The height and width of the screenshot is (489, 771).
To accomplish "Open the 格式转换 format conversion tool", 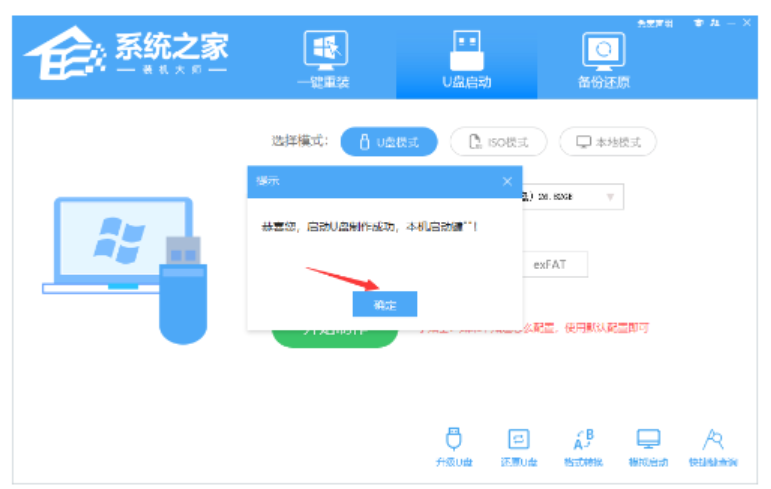I will [x=583, y=447].
